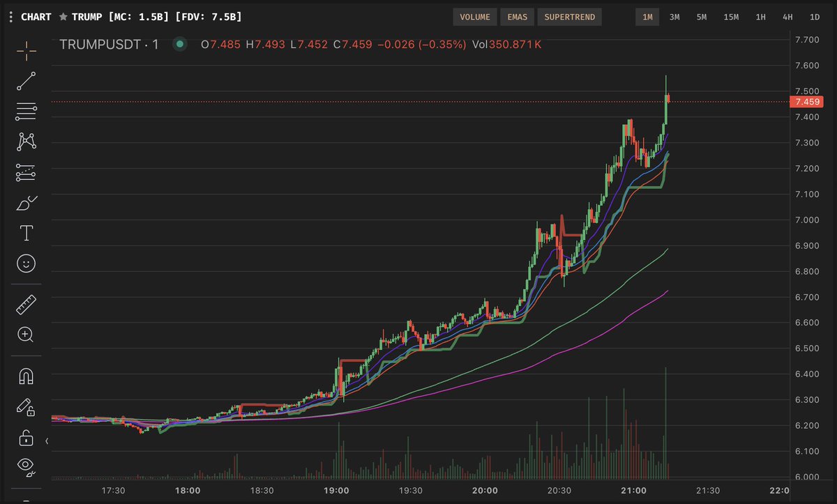Switch to the 4H timeframe
This screenshot has height=504, width=837.
click(x=787, y=17)
